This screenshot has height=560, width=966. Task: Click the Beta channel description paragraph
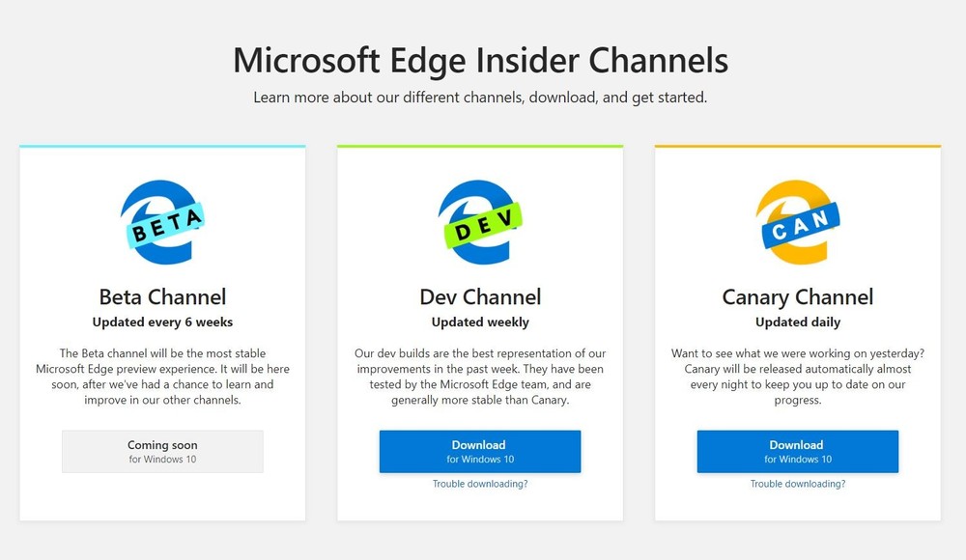(x=162, y=377)
